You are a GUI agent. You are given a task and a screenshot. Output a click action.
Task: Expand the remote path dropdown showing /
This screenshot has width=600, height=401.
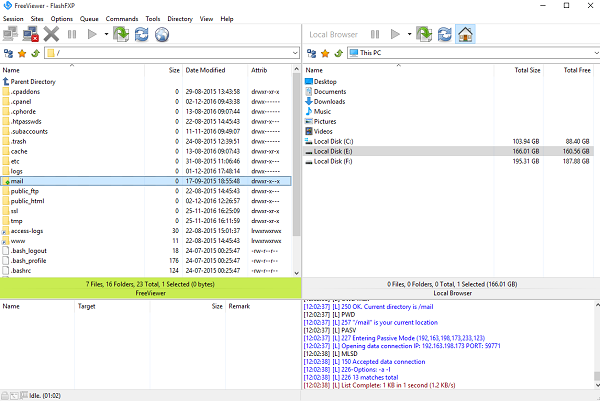pos(295,53)
